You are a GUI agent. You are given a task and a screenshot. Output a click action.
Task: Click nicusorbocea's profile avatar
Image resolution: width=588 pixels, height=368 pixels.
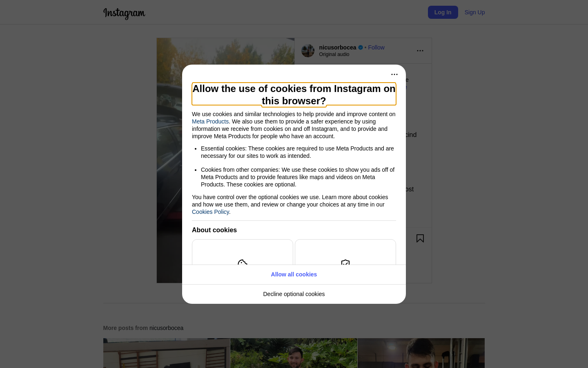click(308, 51)
